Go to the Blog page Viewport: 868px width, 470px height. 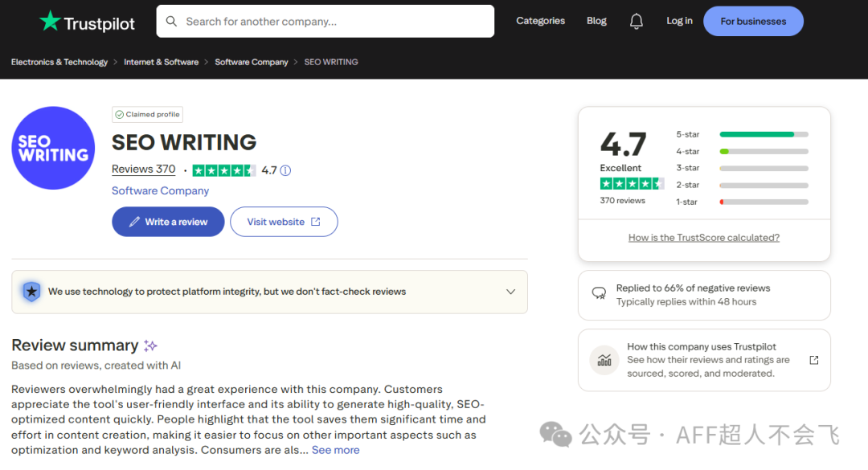click(x=596, y=21)
